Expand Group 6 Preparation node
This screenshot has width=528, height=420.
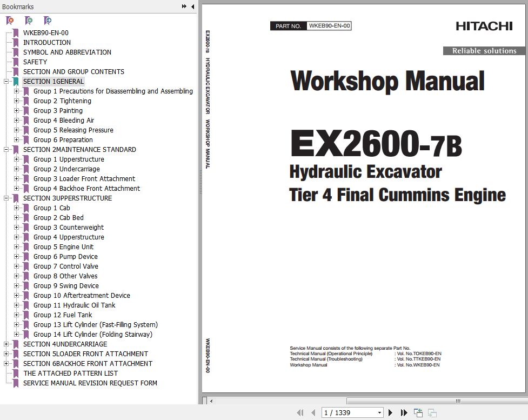(16, 140)
